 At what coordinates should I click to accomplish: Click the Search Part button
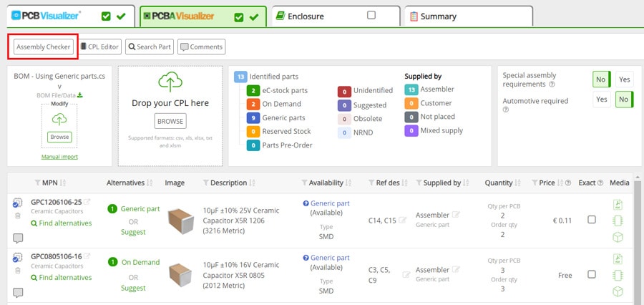(x=150, y=47)
